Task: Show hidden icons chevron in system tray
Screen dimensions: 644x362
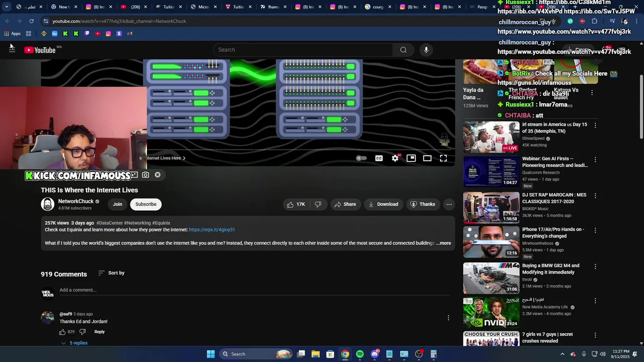Action: click(x=562, y=354)
